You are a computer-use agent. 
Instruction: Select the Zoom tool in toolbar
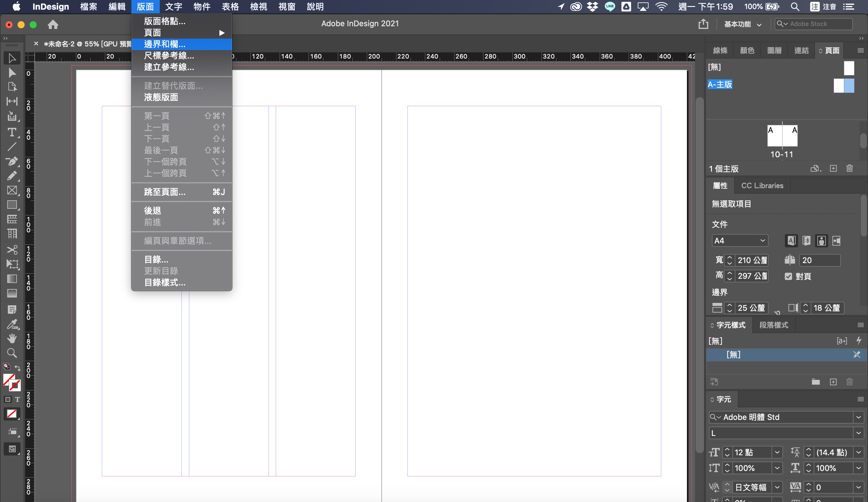(x=12, y=353)
